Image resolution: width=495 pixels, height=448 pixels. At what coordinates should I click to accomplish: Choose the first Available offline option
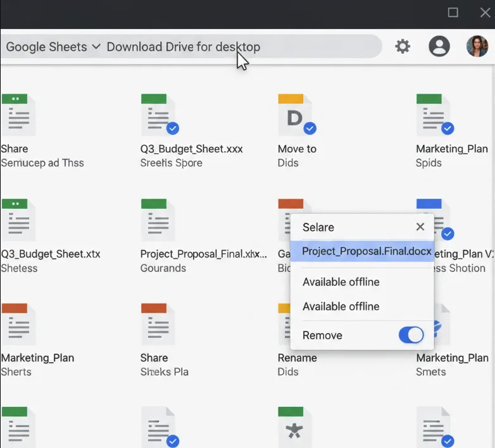(341, 282)
